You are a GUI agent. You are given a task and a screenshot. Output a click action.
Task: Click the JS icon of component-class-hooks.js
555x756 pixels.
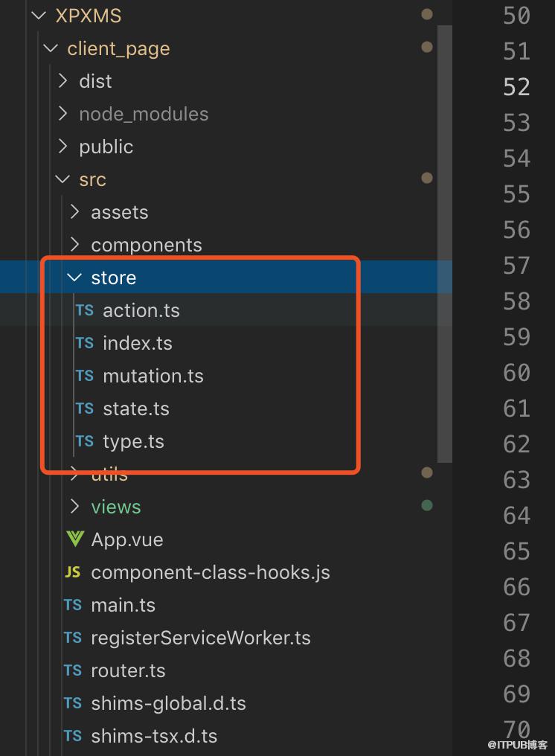coord(73,572)
